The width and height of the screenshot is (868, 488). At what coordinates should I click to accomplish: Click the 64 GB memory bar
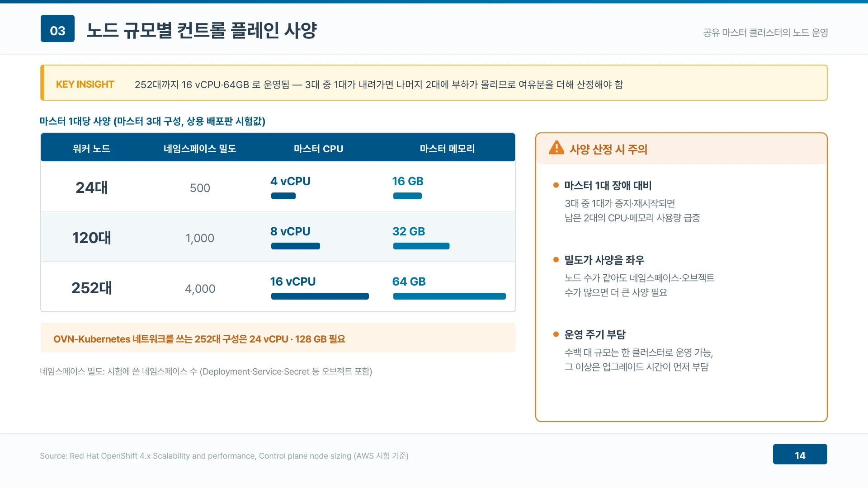[449, 296]
